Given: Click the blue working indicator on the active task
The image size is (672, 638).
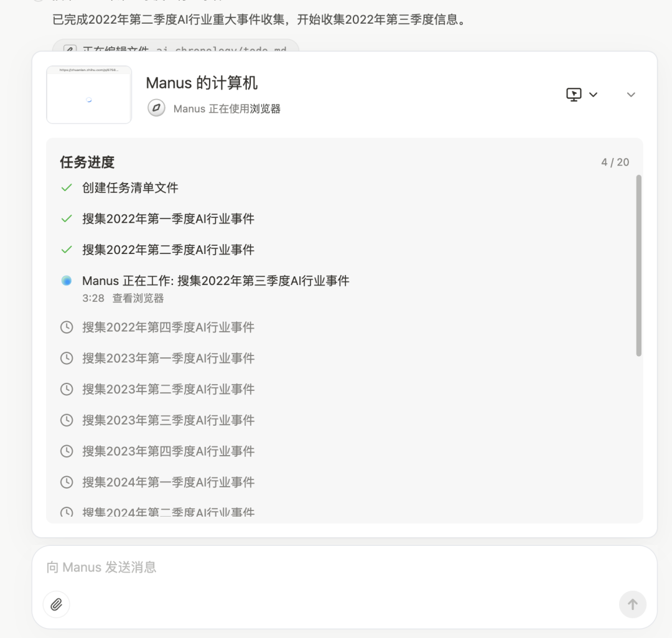Looking at the screenshot, I should click(66, 281).
